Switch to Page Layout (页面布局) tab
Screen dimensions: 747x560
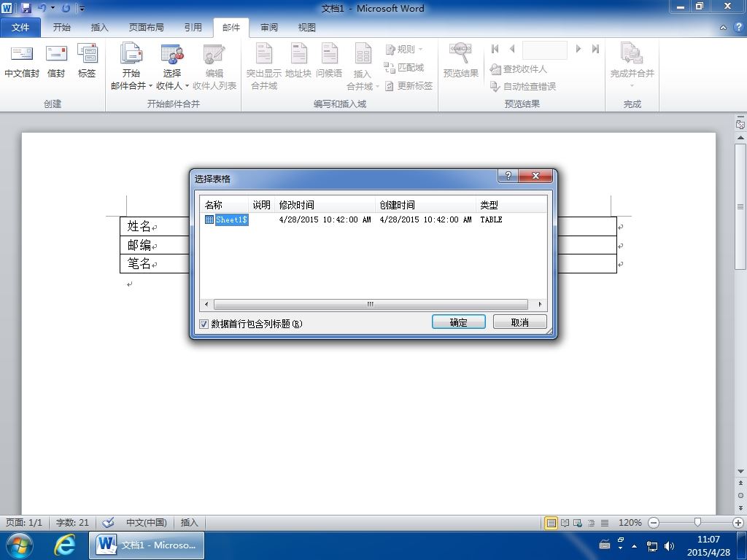coord(146,28)
